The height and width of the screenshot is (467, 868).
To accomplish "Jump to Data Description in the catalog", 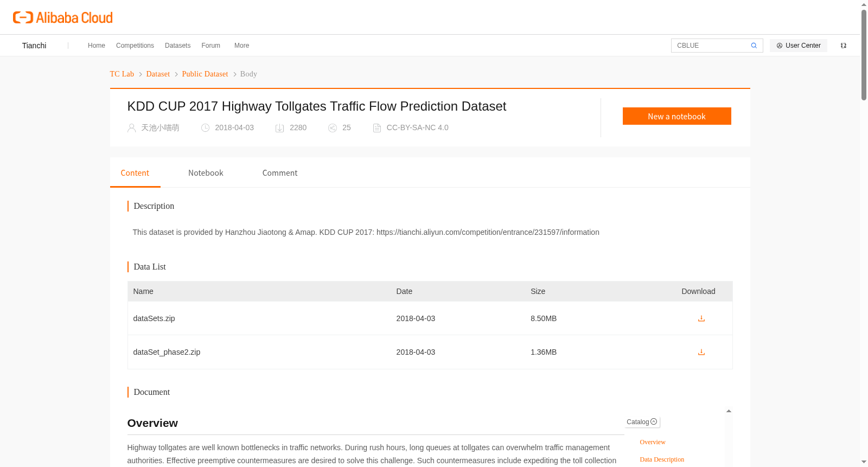I will [662, 459].
